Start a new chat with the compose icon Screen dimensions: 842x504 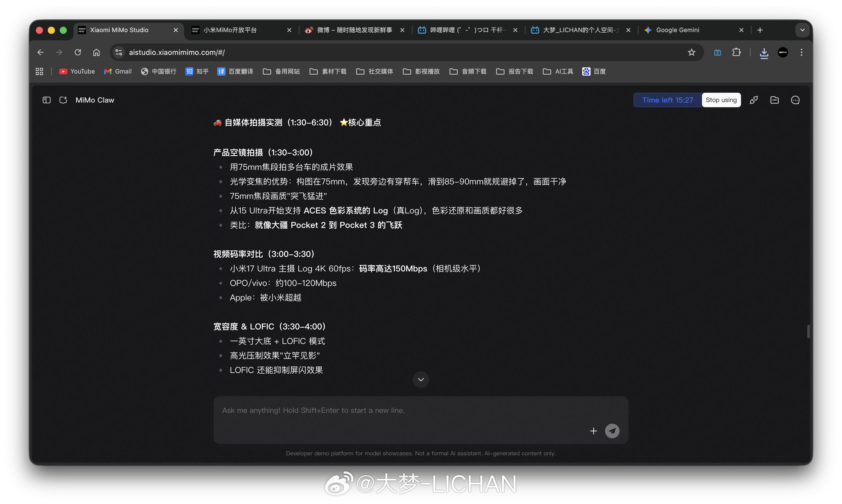pyautogui.click(x=63, y=100)
